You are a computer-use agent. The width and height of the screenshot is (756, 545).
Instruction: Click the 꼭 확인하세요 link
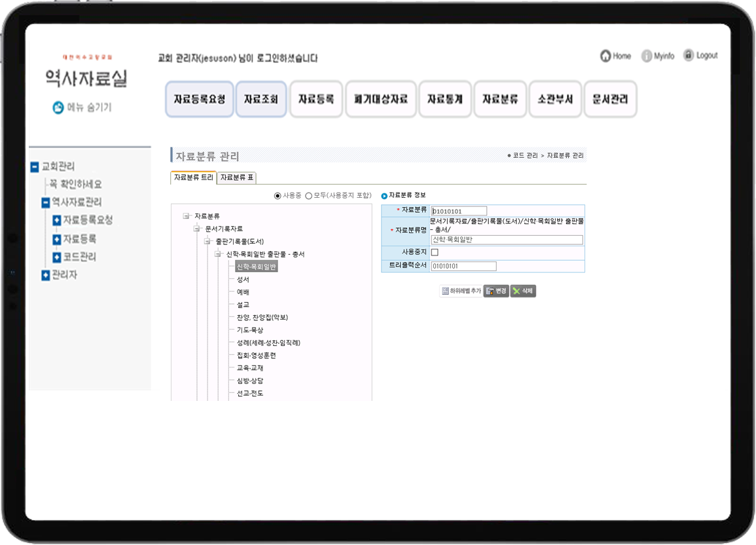click(76, 185)
